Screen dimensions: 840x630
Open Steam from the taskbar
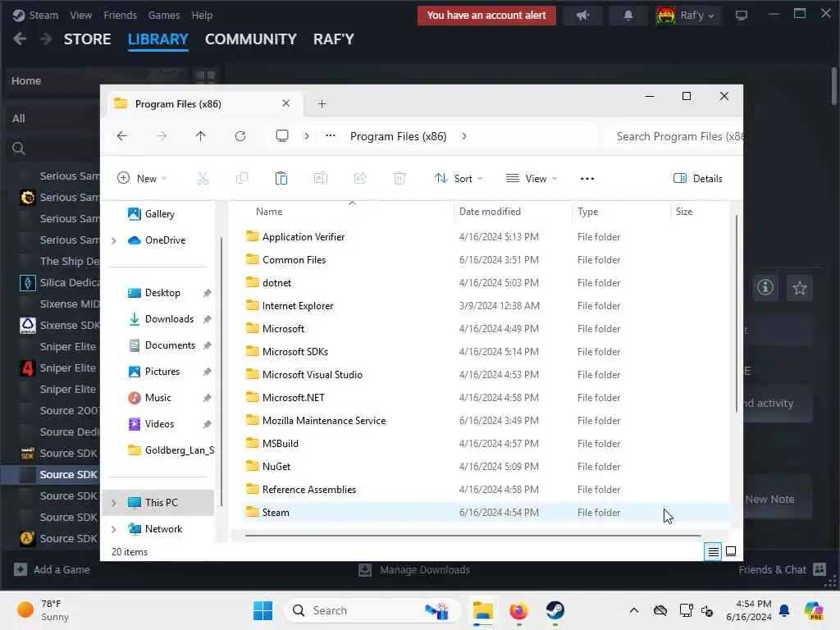555,610
